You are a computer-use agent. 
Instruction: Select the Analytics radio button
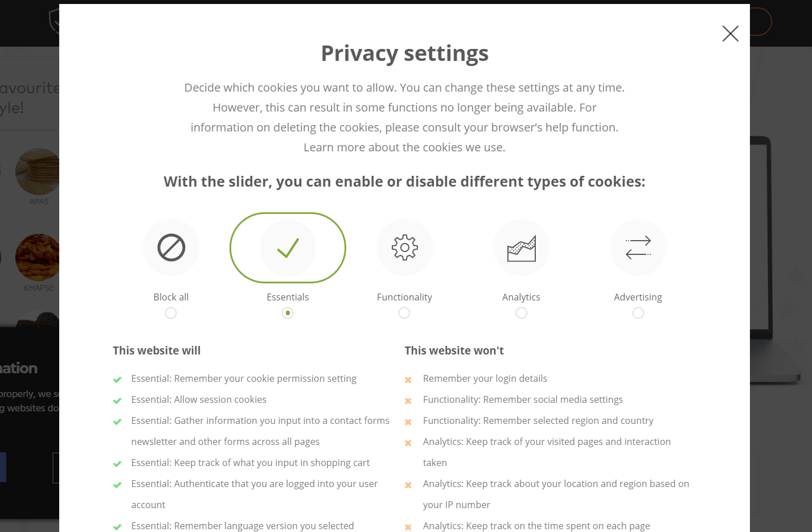click(x=522, y=313)
